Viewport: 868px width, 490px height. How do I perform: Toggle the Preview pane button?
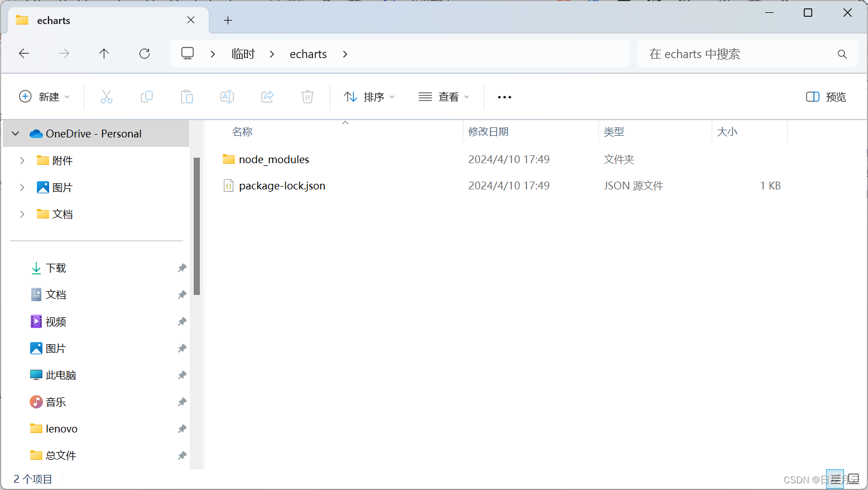pyautogui.click(x=826, y=97)
